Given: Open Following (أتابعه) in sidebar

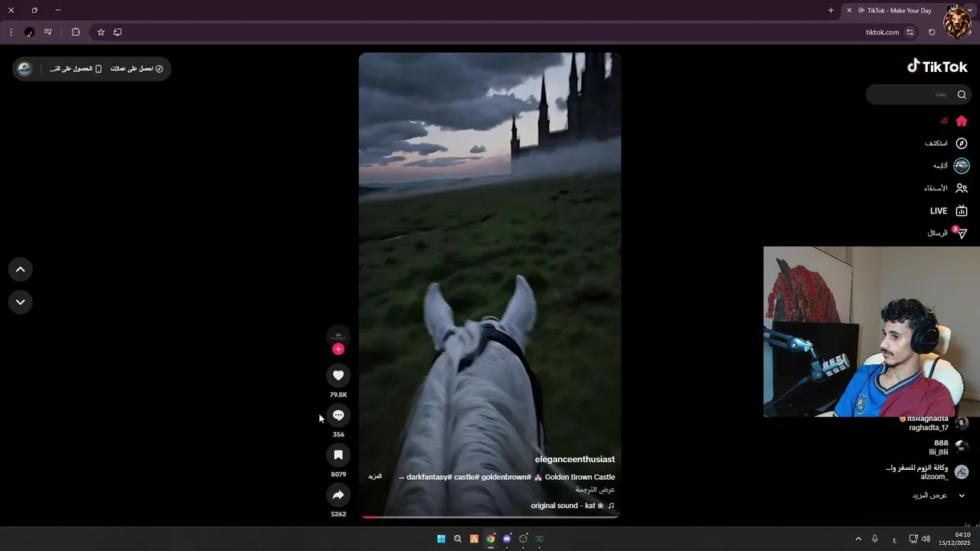Looking at the screenshot, I should (x=950, y=165).
